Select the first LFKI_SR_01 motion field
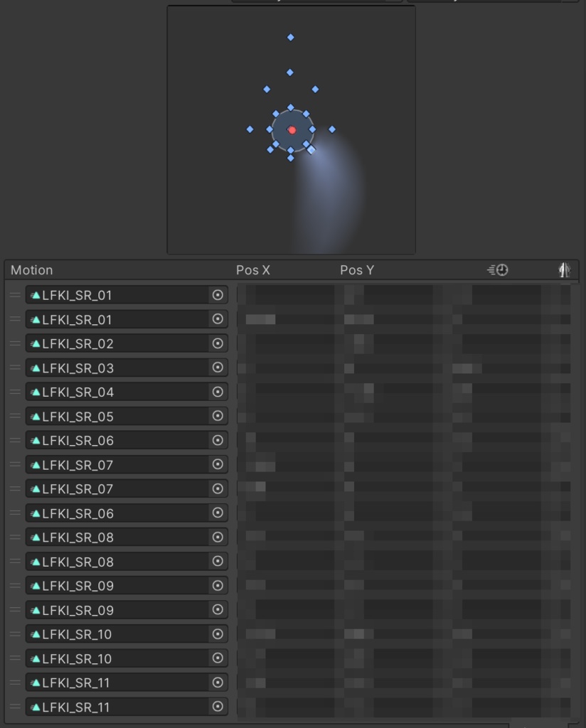The height and width of the screenshot is (728, 586). point(117,295)
